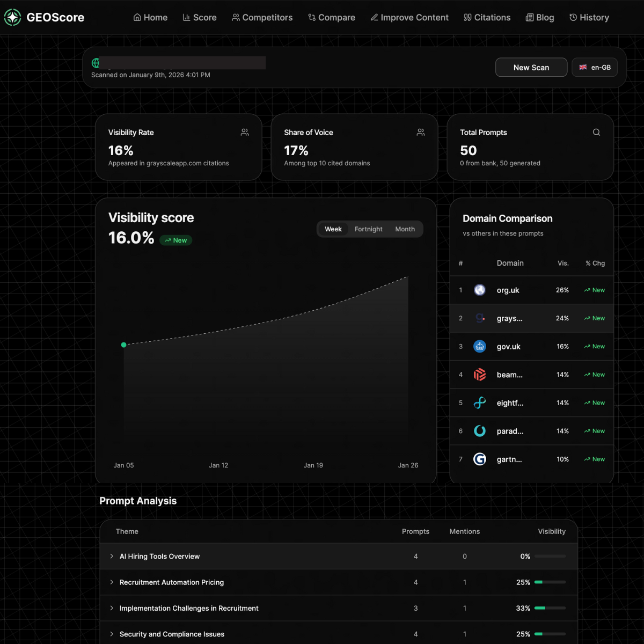The width and height of the screenshot is (644, 644).
Task: Expand the Recruitment Automation Pricing row
Action: (112, 582)
